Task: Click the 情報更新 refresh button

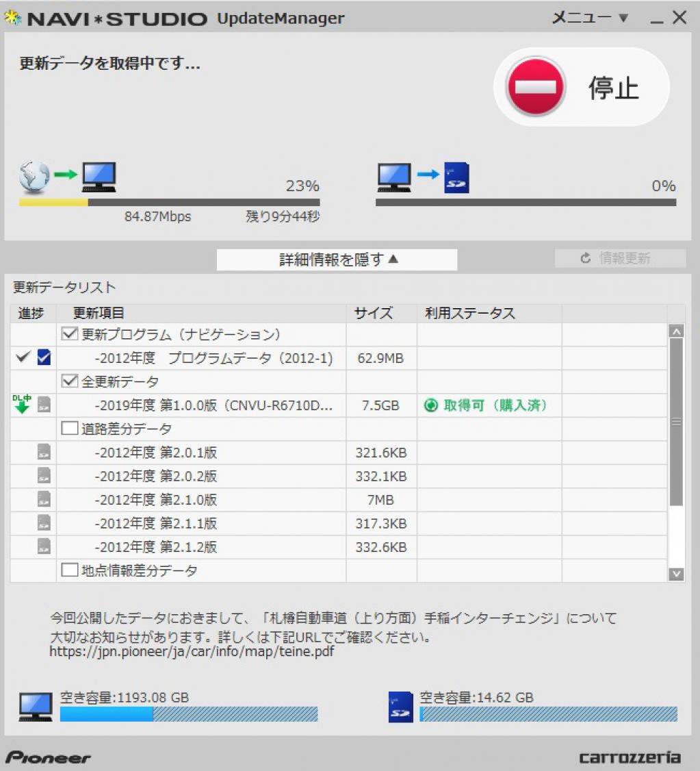Action: 621,258
